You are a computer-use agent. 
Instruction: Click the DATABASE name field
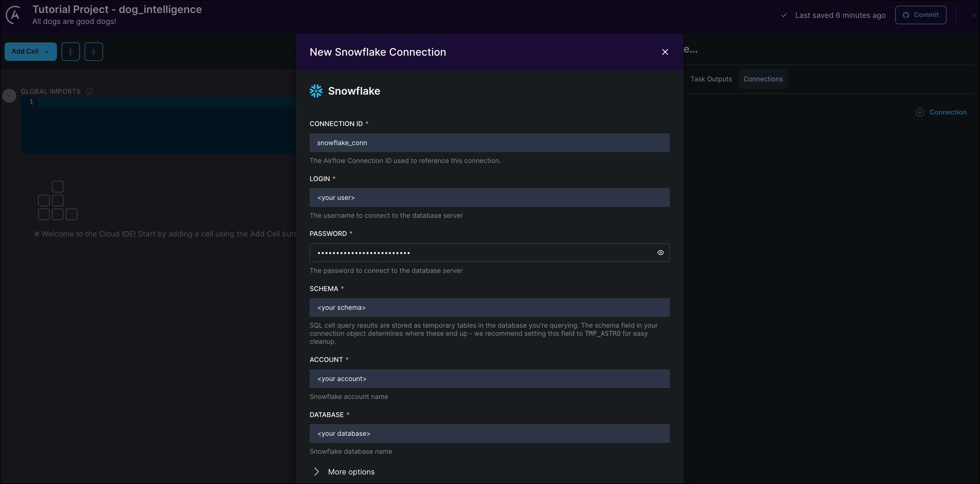(x=489, y=434)
